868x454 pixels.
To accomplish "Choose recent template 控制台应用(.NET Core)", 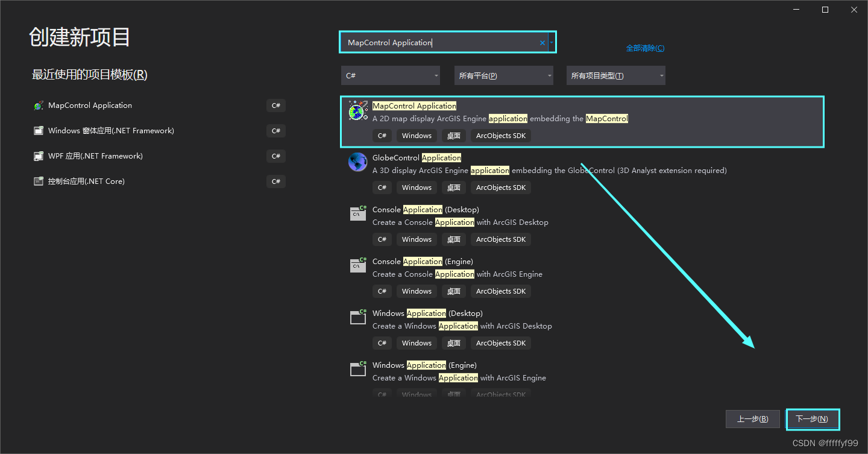I will tap(159, 181).
